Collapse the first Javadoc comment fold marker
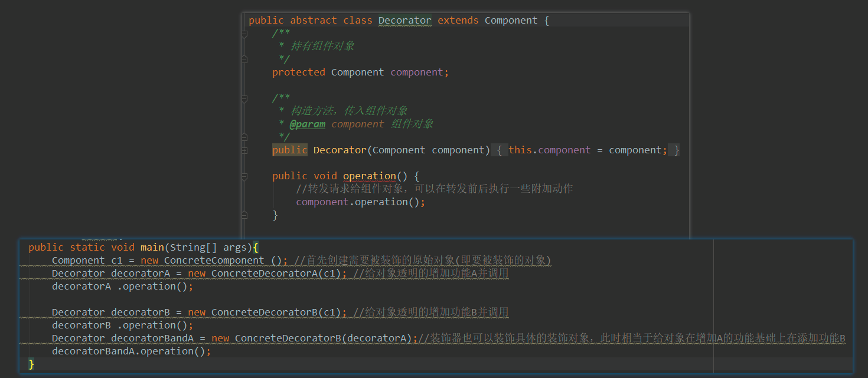 point(244,34)
